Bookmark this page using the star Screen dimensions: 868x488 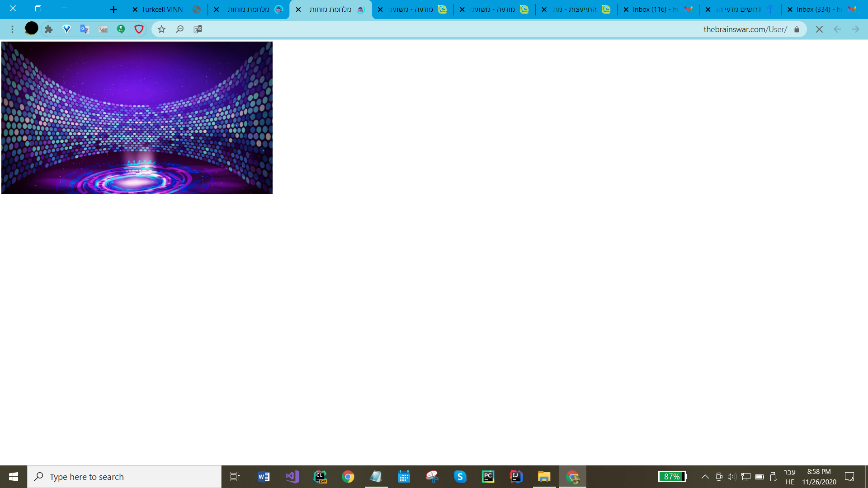coord(161,29)
